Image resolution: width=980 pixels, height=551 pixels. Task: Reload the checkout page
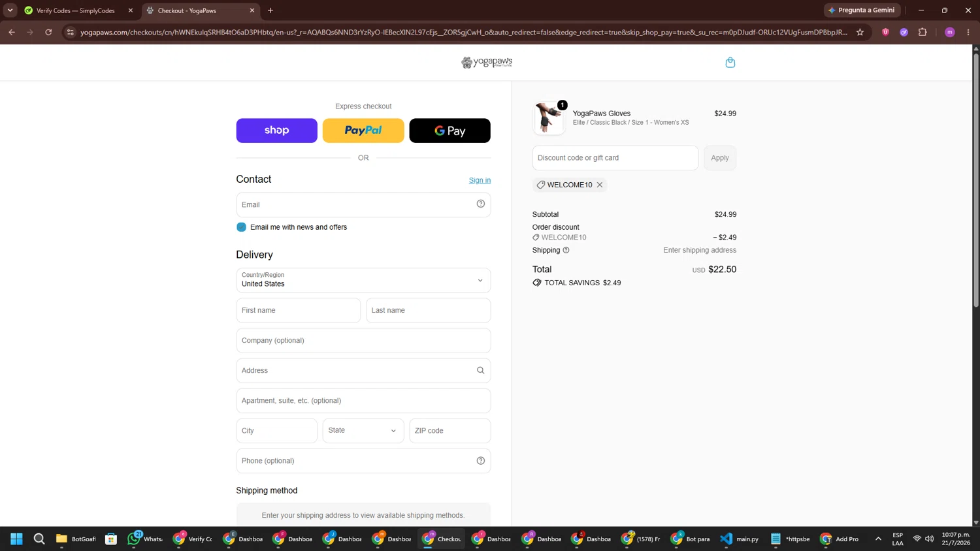[x=48, y=32]
